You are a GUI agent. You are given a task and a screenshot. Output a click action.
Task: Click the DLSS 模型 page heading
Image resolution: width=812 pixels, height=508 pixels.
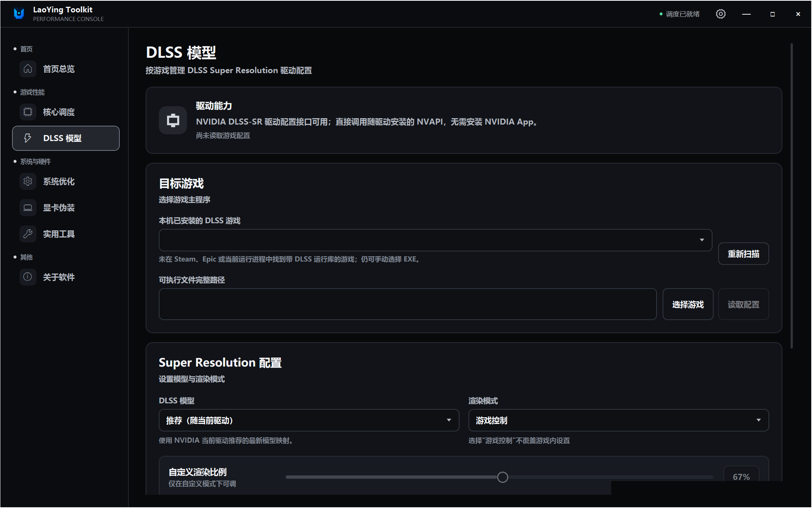tap(181, 53)
